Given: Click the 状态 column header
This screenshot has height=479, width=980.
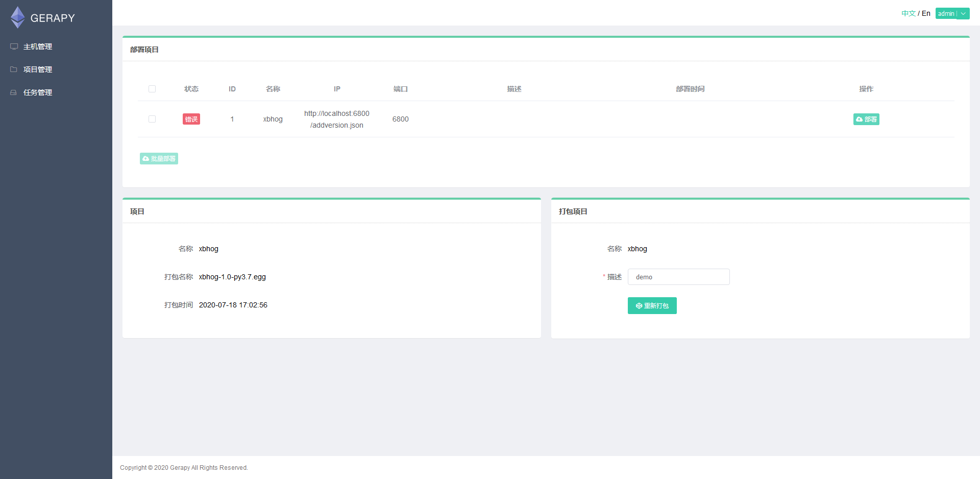Looking at the screenshot, I should [x=191, y=89].
